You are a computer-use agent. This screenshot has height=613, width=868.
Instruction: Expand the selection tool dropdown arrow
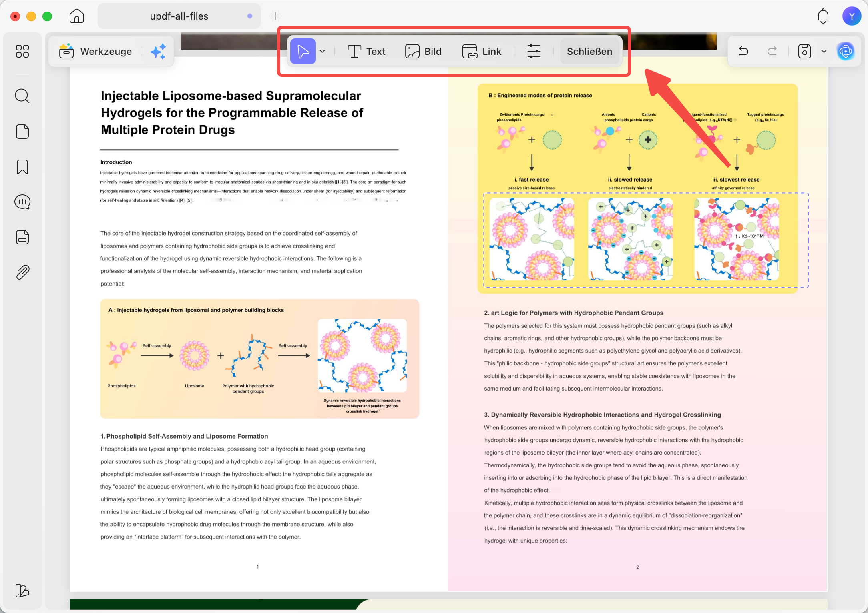click(x=323, y=52)
